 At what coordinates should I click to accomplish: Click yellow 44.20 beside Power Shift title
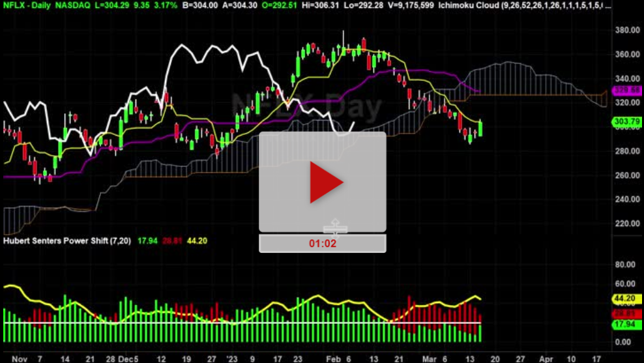point(197,240)
